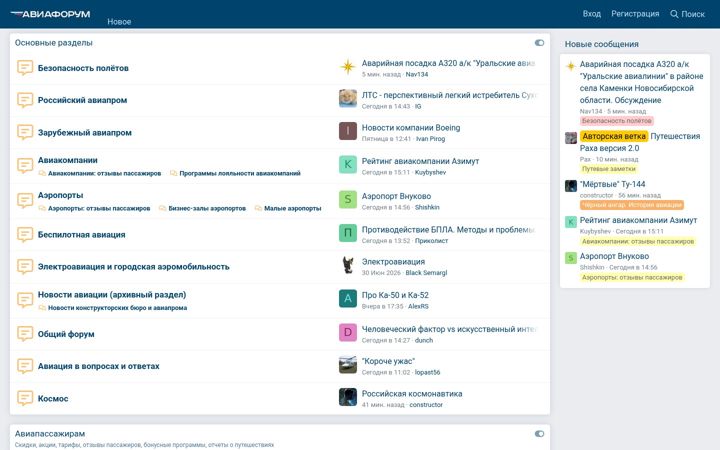The width and height of the screenshot is (720, 450).
Task: Open the Общий форум section
Action: pos(66,334)
